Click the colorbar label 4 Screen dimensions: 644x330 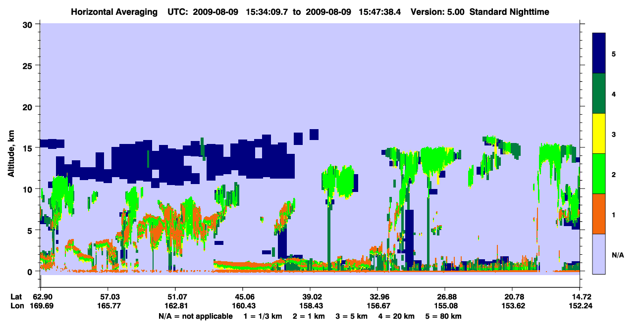(614, 94)
